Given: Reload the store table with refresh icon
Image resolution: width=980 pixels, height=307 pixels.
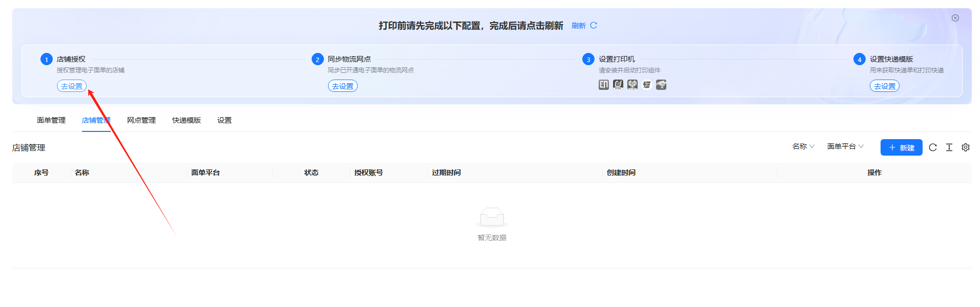Looking at the screenshot, I should pyautogui.click(x=933, y=147).
